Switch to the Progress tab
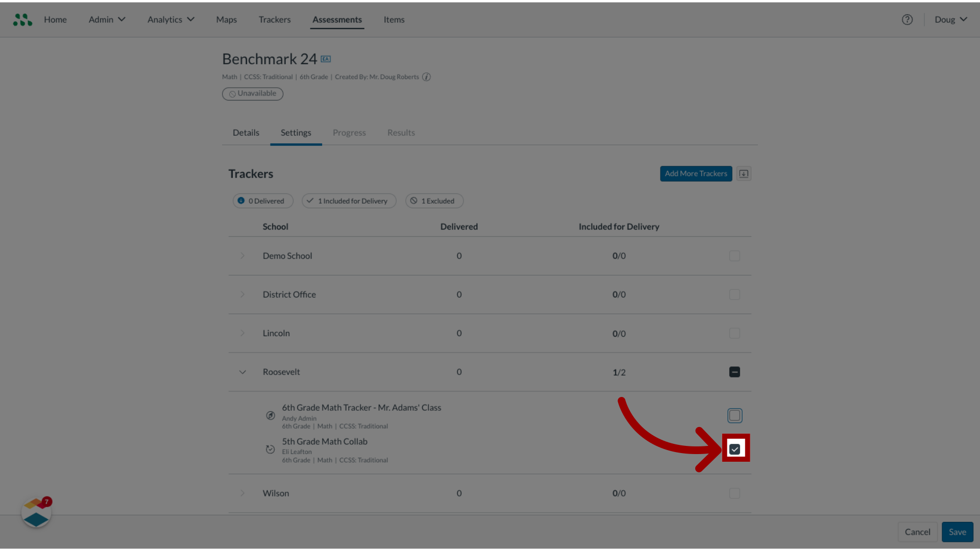 click(x=349, y=133)
